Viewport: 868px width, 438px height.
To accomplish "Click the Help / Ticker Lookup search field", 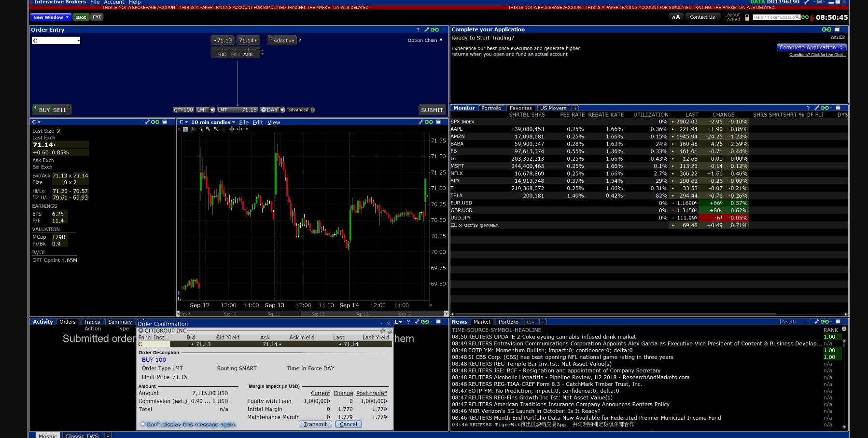I will point(776,17).
